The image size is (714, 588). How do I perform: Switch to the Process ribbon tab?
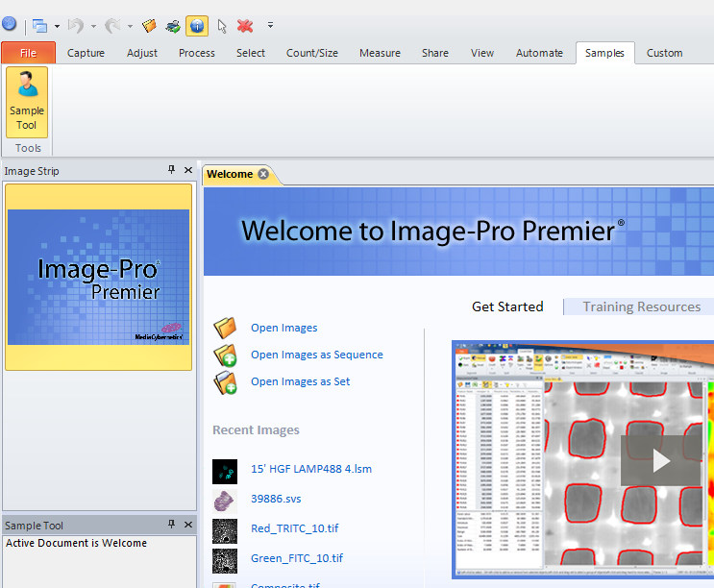click(x=197, y=53)
